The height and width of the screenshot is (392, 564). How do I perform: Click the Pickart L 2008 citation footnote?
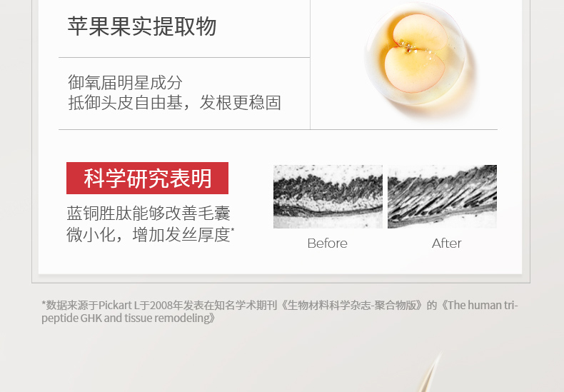(279, 311)
